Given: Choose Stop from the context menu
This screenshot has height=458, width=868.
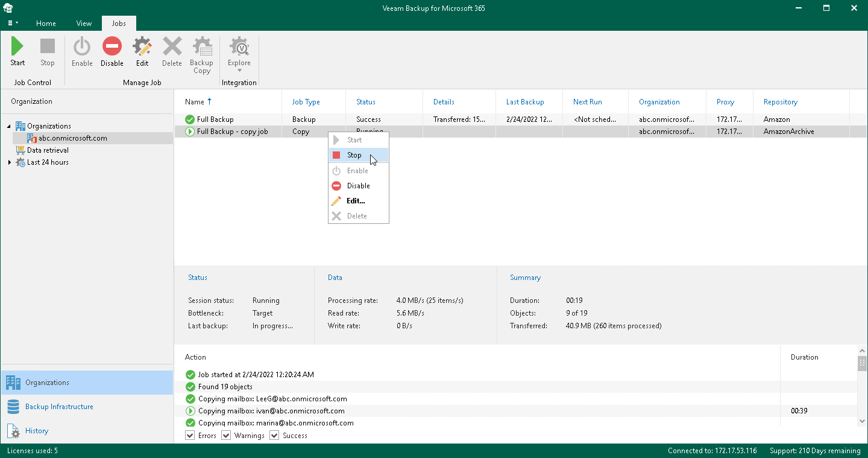Looking at the screenshot, I should [359, 155].
